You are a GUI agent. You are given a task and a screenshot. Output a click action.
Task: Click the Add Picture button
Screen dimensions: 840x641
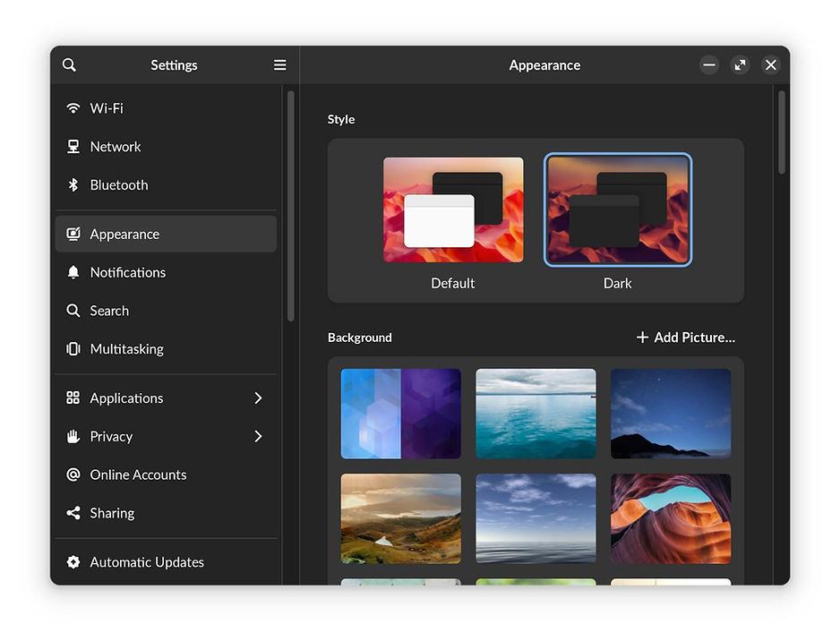[685, 338]
